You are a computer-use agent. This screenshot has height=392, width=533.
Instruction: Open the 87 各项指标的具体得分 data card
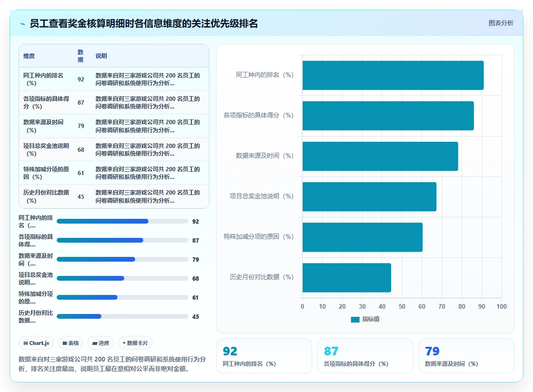coord(365,356)
